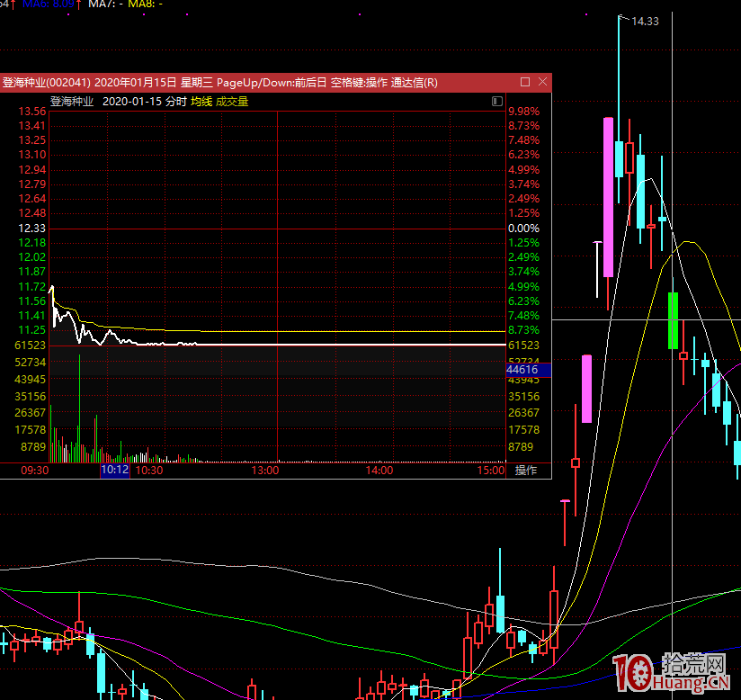Click the 10:12 time marker on the axis

point(114,471)
